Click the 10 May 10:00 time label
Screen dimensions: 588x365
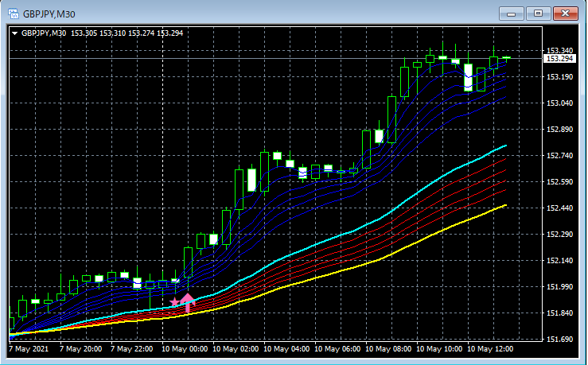pyautogui.click(x=439, y=349)
